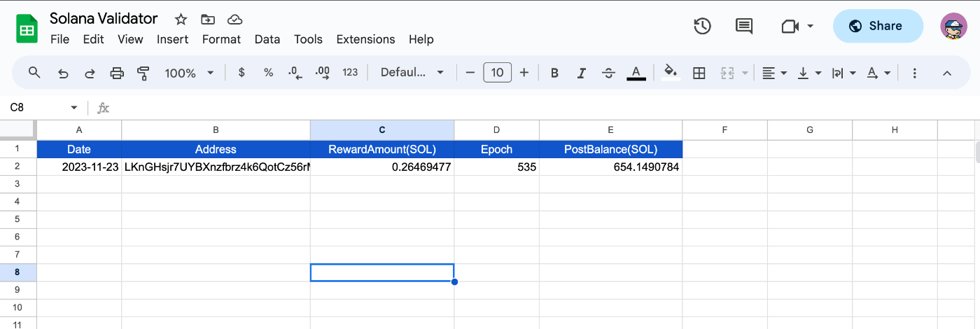
Task: Open the borders menu
Action: click(699, 72)
